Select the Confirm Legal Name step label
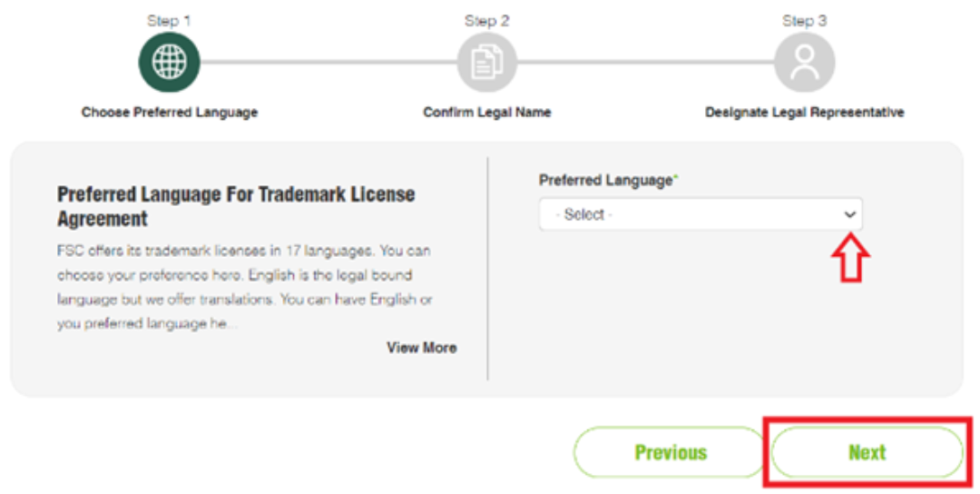 coord(487,113)
